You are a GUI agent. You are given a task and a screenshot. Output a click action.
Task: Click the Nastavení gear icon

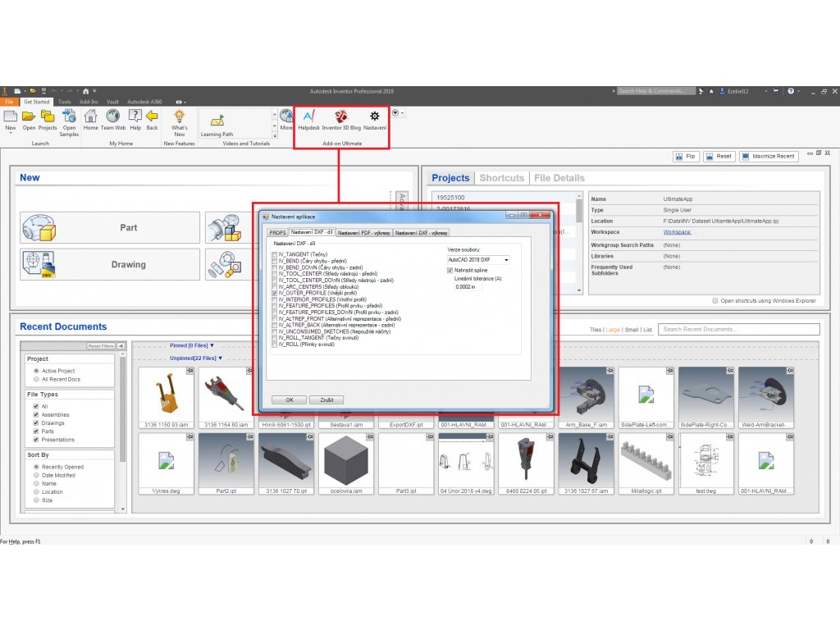(x=374, y=116)
